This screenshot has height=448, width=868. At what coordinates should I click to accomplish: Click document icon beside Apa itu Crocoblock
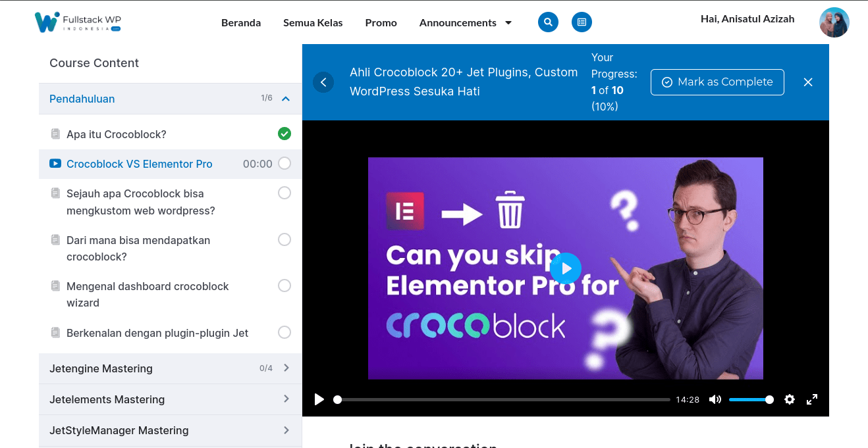pyautogui.click(x=55, y=134)
